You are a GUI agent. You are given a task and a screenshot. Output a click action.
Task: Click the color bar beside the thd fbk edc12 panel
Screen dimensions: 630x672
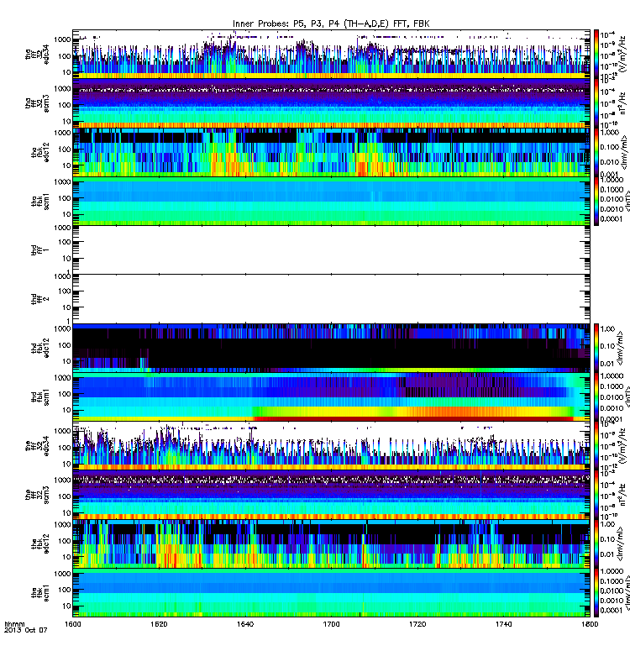pos(596,348)
